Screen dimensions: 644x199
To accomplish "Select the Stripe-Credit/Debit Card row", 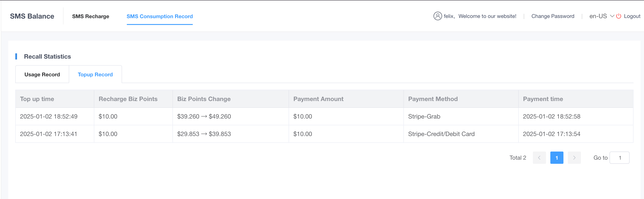I will pyautogui.click(x=441, y=134).
